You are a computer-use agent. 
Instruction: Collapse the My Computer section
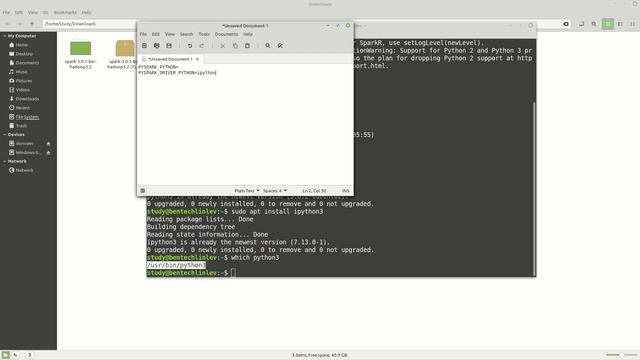tap(4, 36)
